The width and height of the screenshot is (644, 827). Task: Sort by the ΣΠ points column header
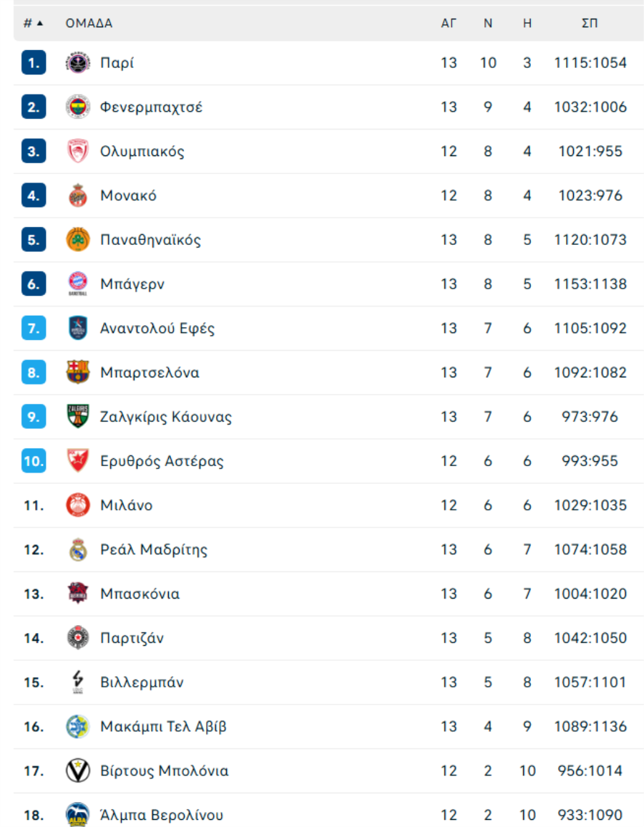pos(590,23)
